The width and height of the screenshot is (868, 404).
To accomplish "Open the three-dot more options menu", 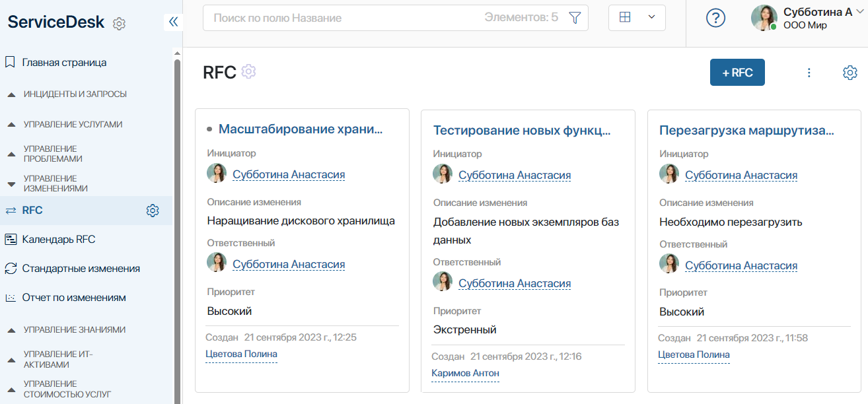I will [x=809, y=73].
